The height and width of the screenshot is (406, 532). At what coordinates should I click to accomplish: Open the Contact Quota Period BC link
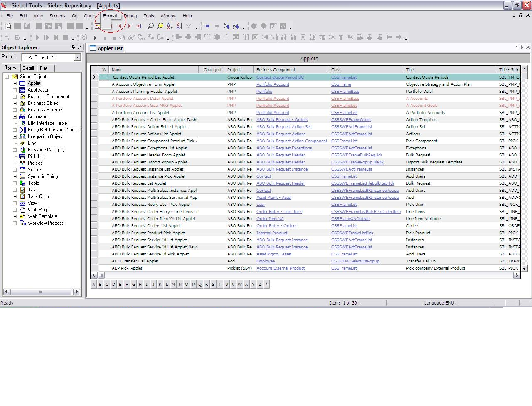280,77
